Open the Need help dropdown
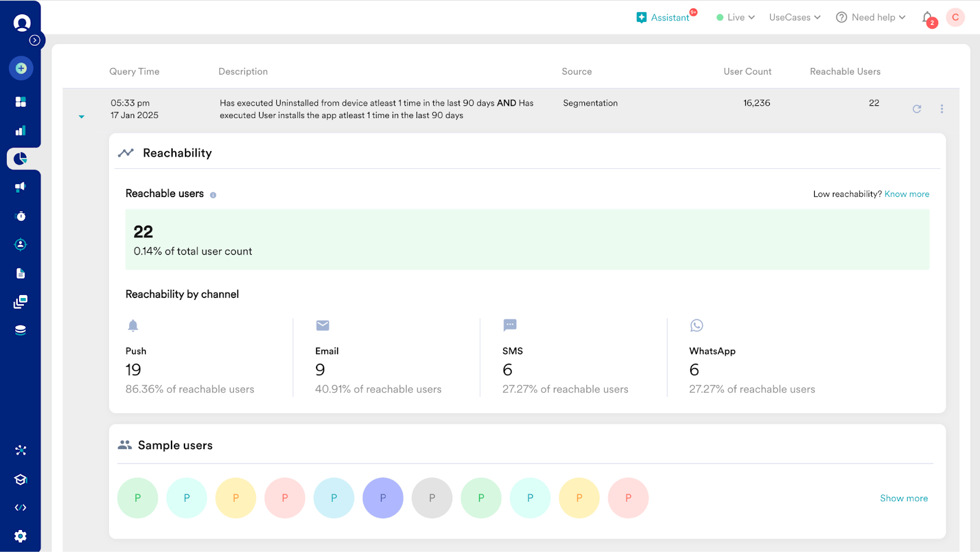Viewport: 980px width, 552px height. (x=870, y=17)
